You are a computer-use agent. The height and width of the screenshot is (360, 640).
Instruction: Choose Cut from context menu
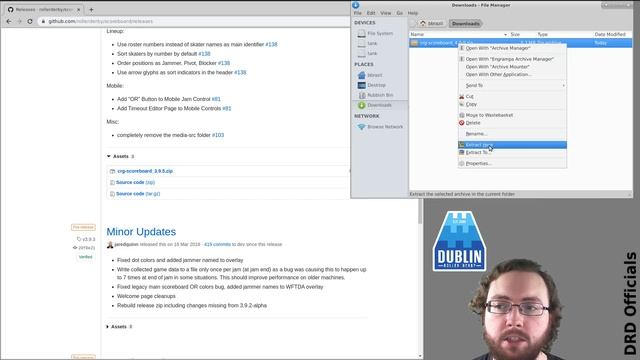[512, 97]
